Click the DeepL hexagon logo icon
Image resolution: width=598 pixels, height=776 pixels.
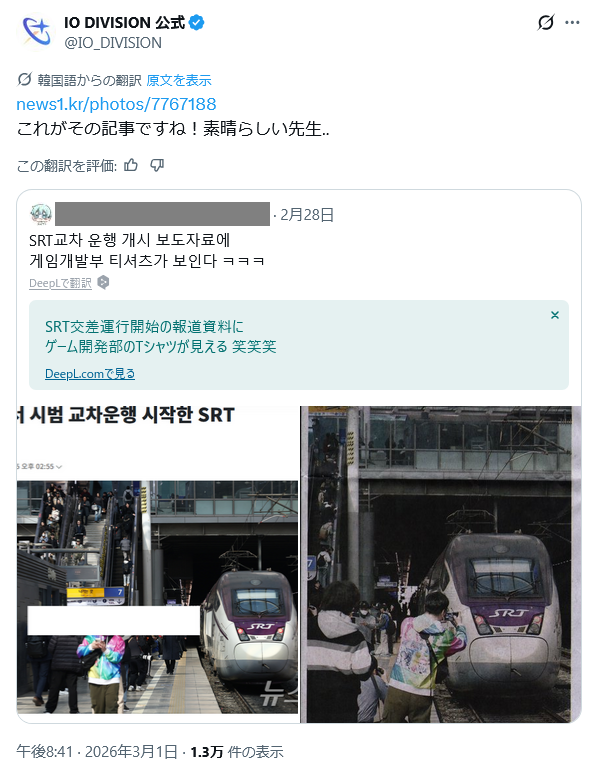(103, 283)
